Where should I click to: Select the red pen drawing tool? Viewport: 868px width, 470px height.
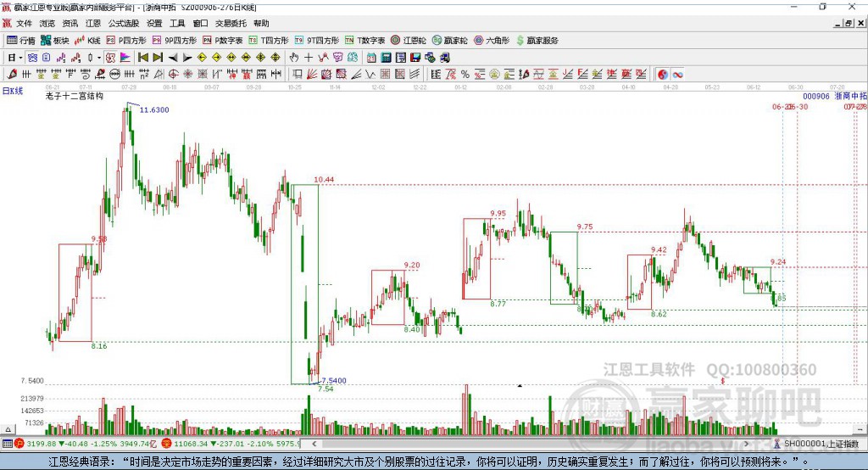click(x=12, y=75)
